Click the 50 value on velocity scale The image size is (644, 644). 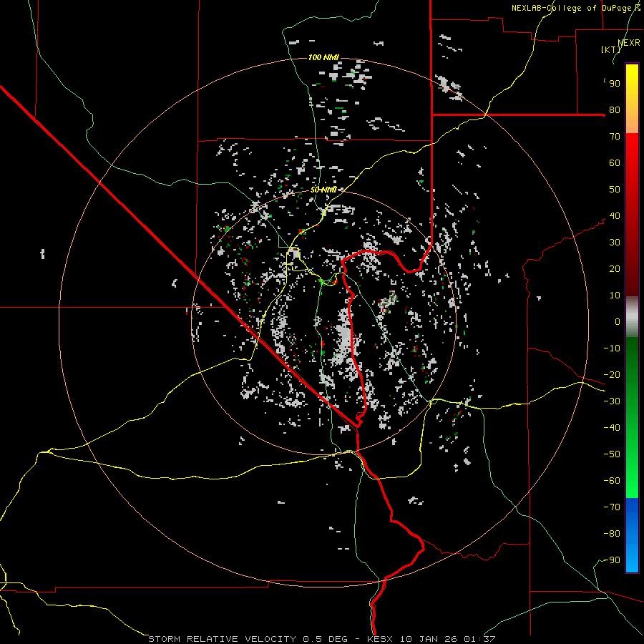click(615, 190)
